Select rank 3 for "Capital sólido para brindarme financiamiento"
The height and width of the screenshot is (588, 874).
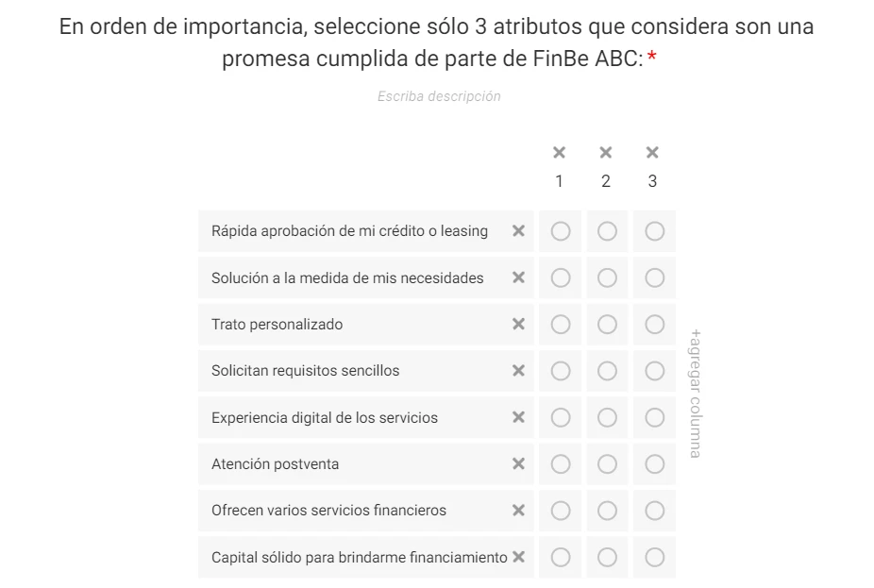(x=653, y=557)
